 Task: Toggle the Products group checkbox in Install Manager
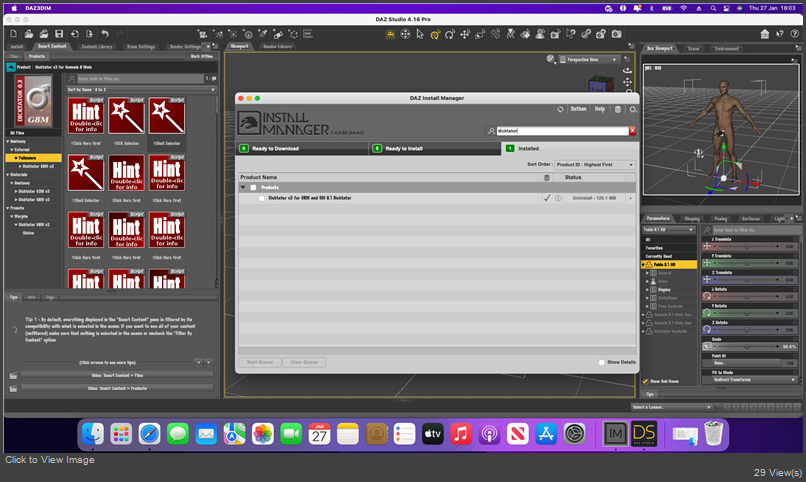coord(253,188)
